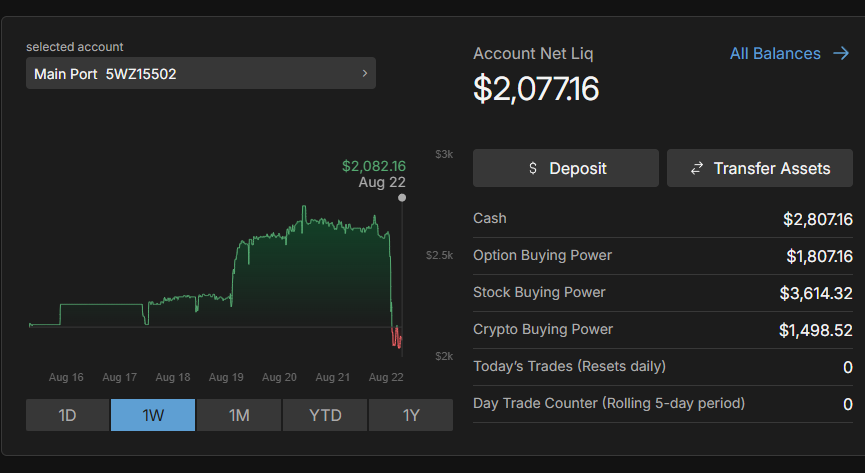Click the Day Trade Counter row

662,404
